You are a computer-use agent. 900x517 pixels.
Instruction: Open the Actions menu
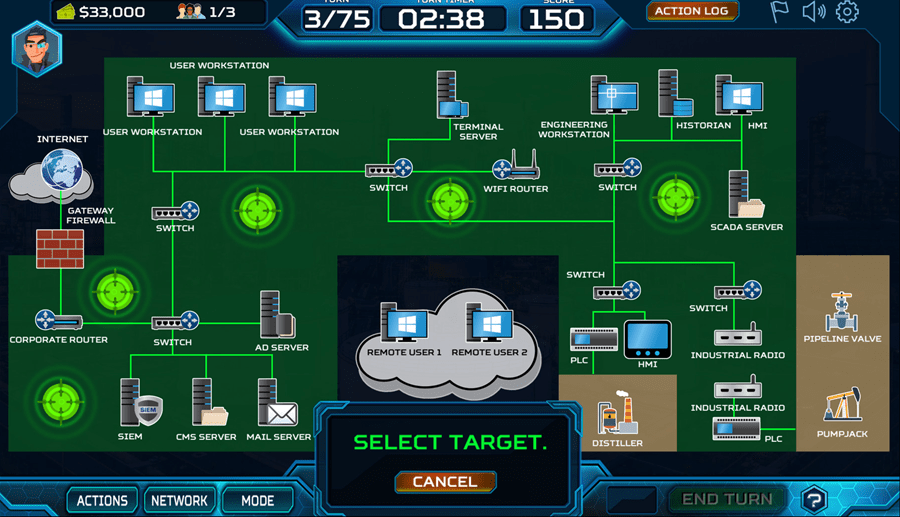coord(102,500)
